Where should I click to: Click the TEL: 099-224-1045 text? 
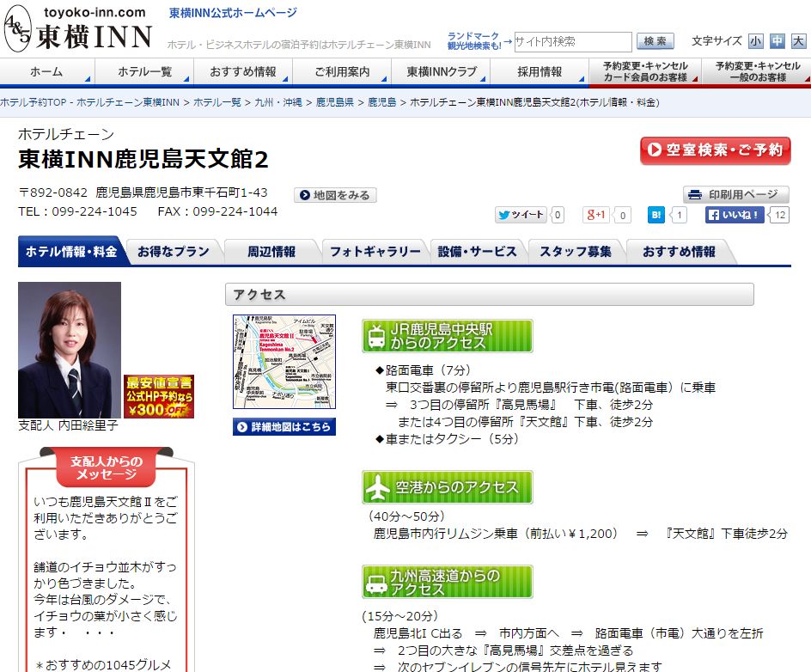77,211
